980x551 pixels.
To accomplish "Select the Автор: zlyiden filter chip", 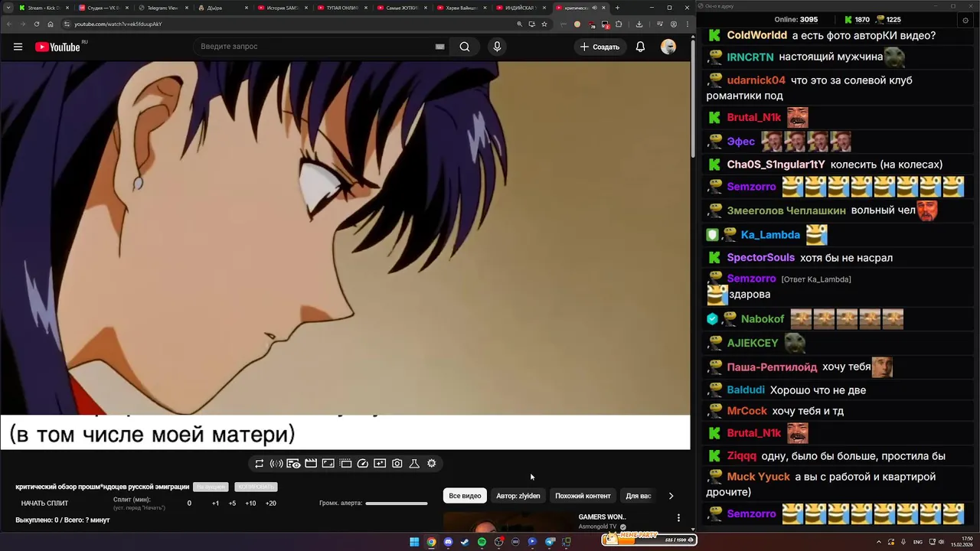I will click(x=518, y=496).
